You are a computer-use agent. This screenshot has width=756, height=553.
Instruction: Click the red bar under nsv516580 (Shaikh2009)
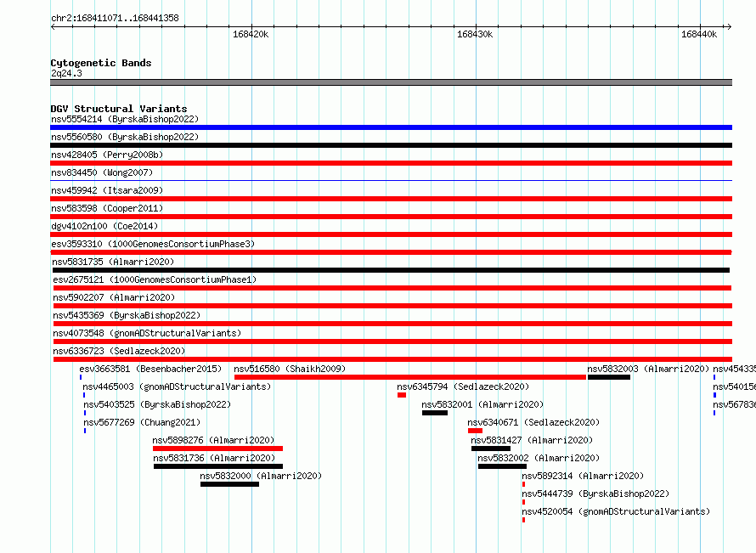click(x=410, y=377)
